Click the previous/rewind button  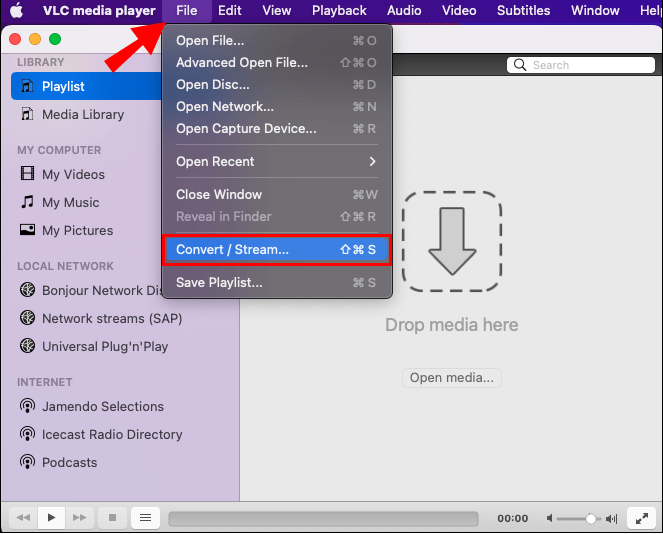coord(23,518)
